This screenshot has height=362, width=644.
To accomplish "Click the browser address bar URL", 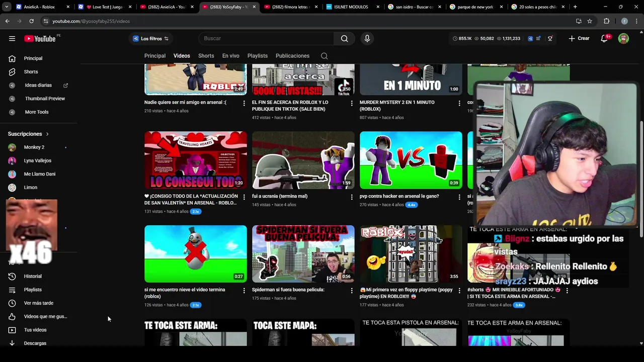I will [91, 21].
